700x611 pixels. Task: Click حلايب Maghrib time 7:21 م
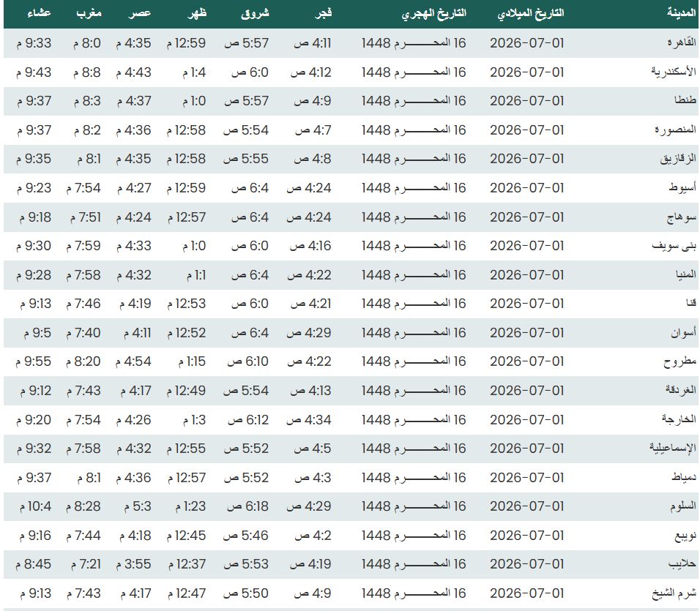[86, 564]
